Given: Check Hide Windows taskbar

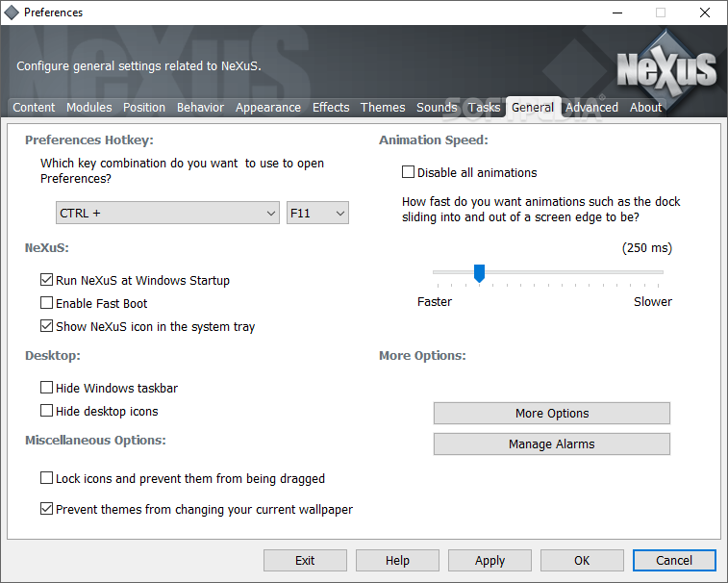Looking at the screenshot, I should pyautogui.click(x=46, y=388).
